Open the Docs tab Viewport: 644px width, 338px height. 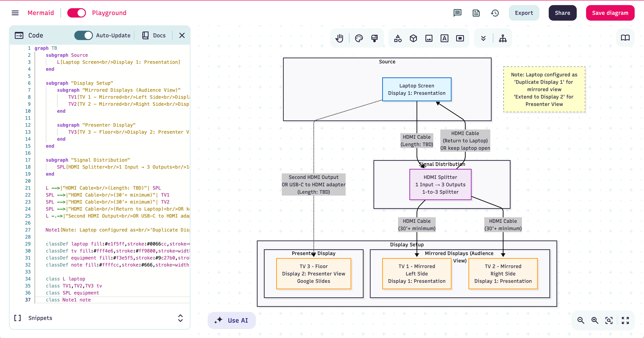tap(154, 35)
